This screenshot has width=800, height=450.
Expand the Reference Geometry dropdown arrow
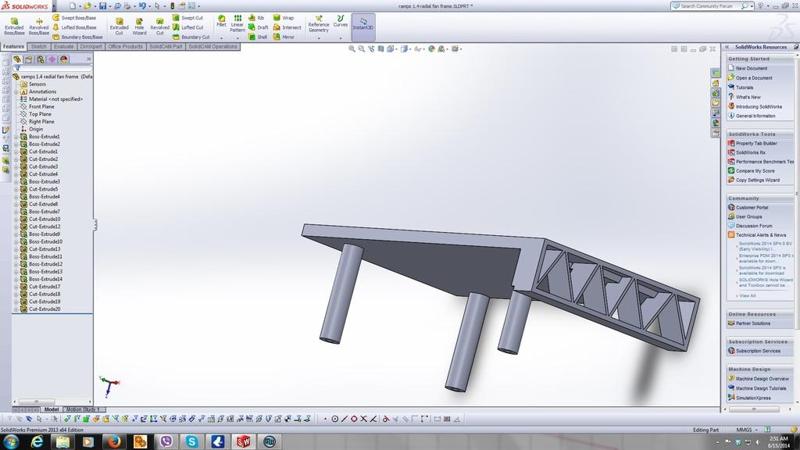tap(319, 38)
